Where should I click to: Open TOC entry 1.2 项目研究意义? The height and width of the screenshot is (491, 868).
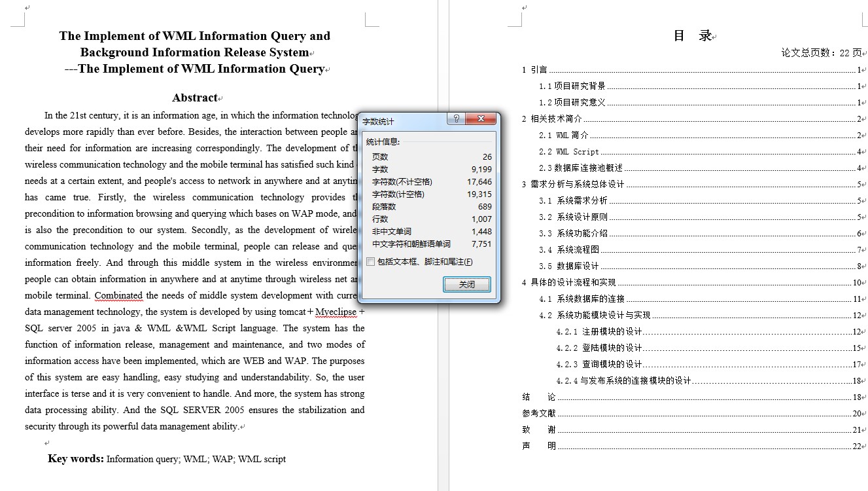pos(701,102)
